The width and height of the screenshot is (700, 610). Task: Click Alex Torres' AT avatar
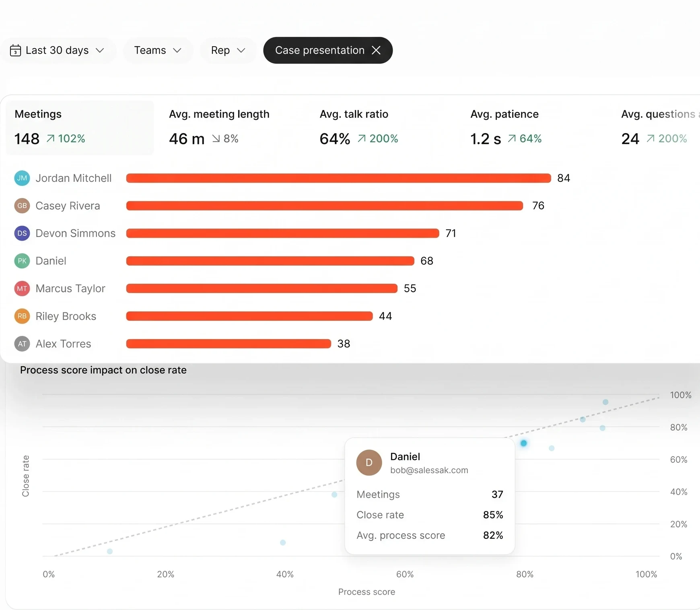point(22,344)
